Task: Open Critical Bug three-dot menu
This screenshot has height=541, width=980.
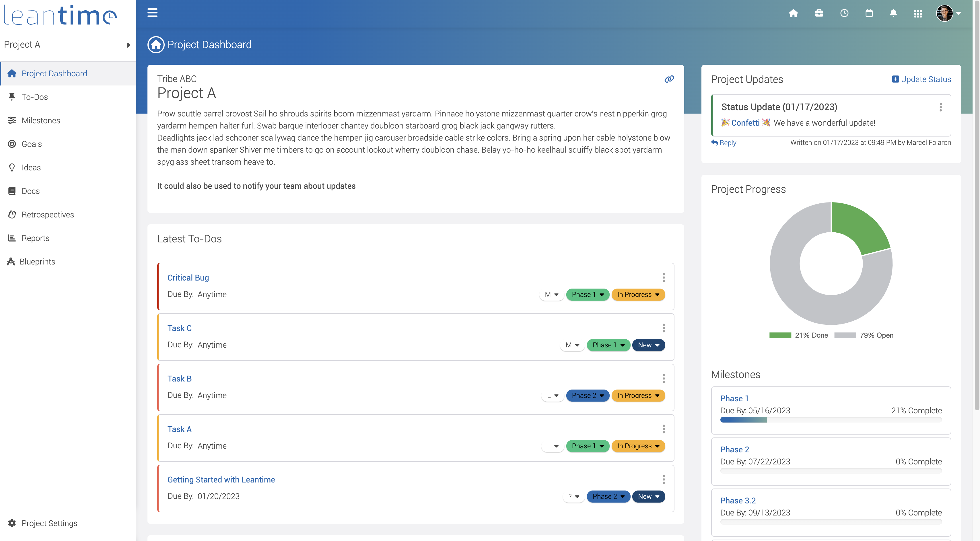Action: pos(664,278)
